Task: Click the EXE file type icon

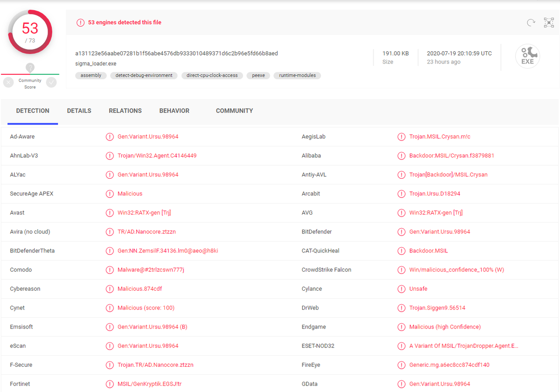Action: tap(527, 57)
